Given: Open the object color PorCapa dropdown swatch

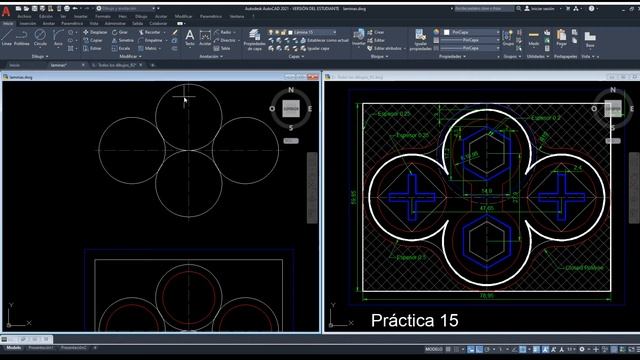Looking at the screenshot, I should pos(471,32).
